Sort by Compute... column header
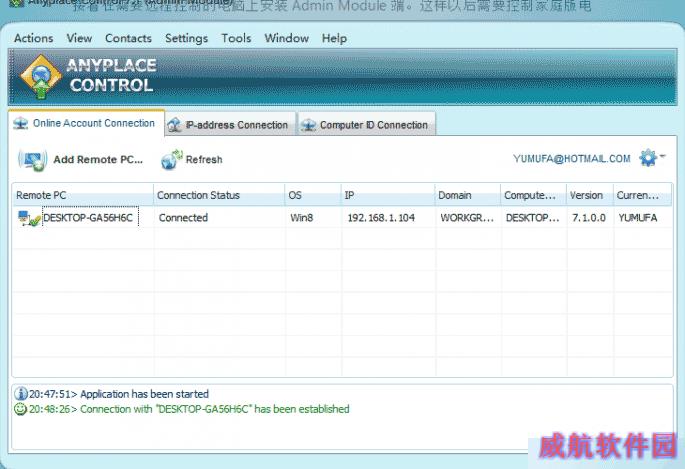The image size is (685, 469). coord(533,195)
